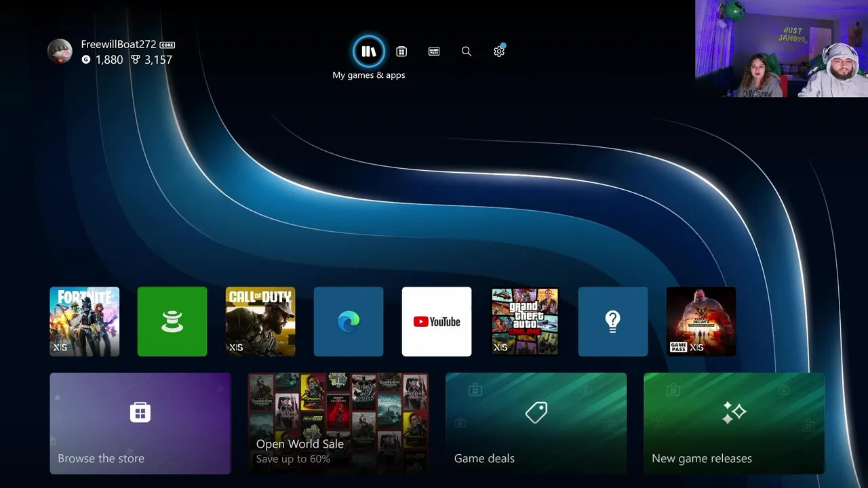Open the Game Pass icon in top bar
Screen dimensions: 868x488
(x=434, y=52)
